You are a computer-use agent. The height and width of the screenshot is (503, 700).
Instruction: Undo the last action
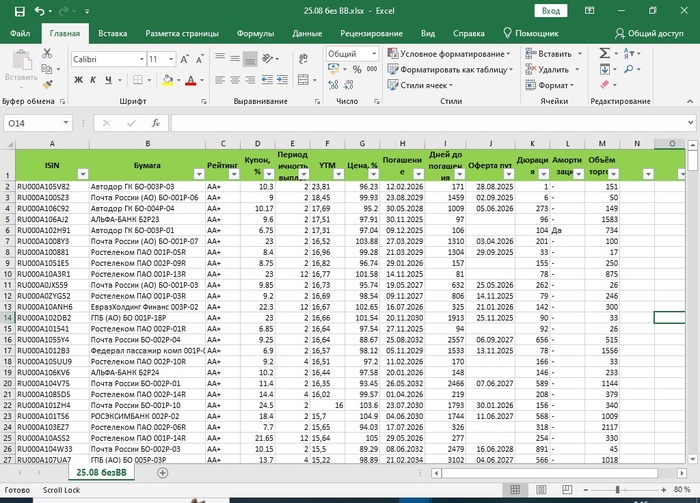39,11
